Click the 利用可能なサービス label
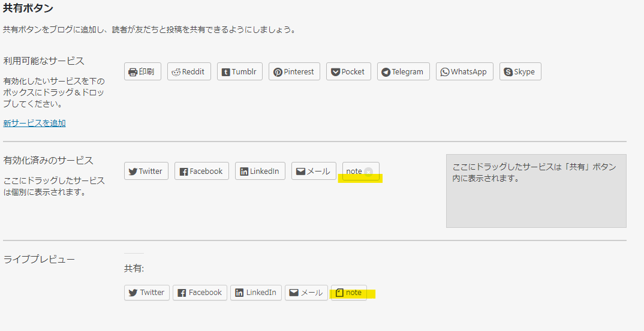The image size is (644, 331). [x=44, y=61]
